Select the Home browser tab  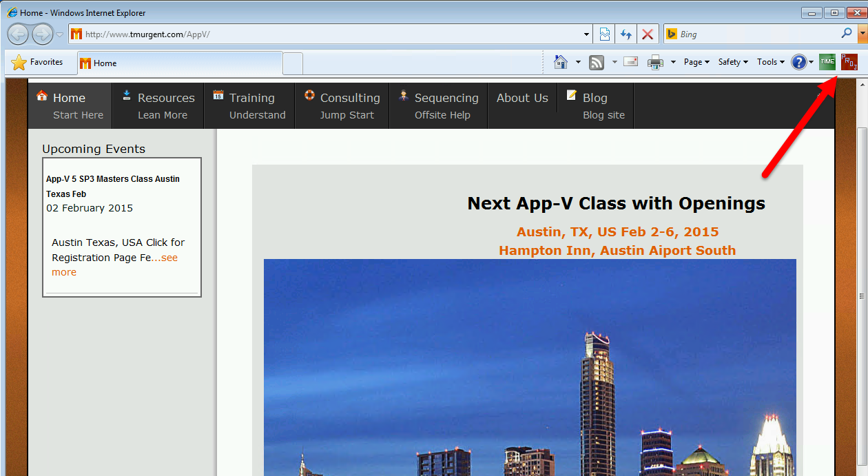click(x=180, y=63)
